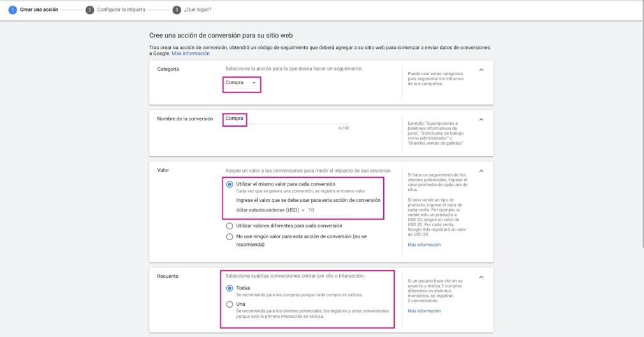Click the 'Nombre de la conversión' label
The width and height of the screenshot is (644, 337).
coord(185,118)
